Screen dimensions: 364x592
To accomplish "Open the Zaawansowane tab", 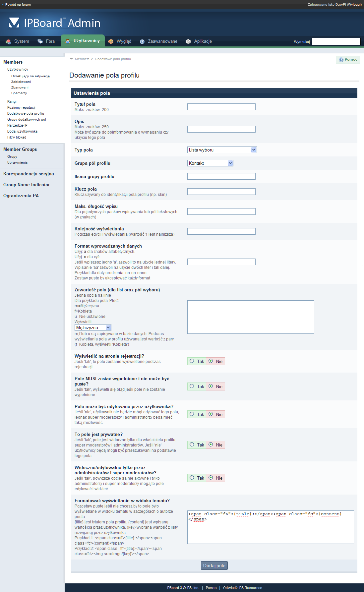I will (162, 41).
